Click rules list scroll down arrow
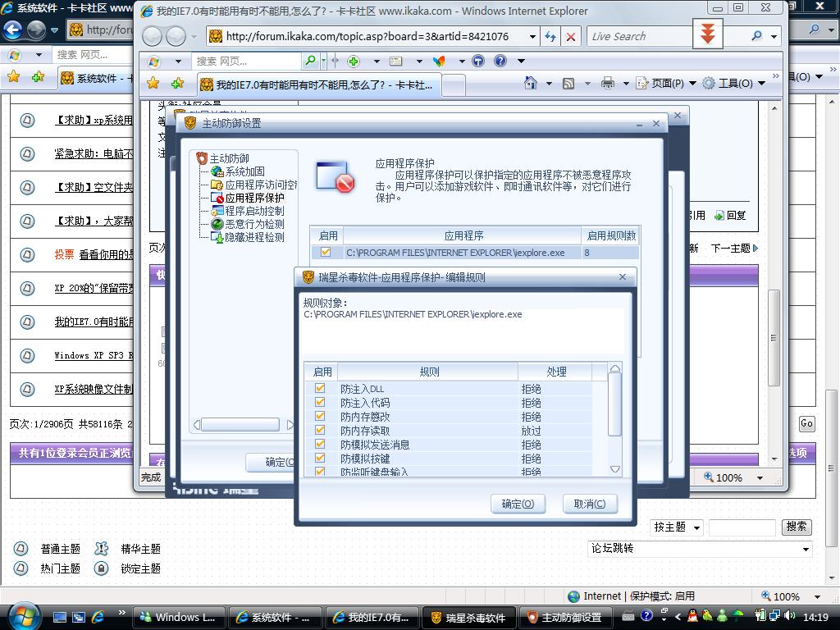The image size is (840, 630). point(615,468)
